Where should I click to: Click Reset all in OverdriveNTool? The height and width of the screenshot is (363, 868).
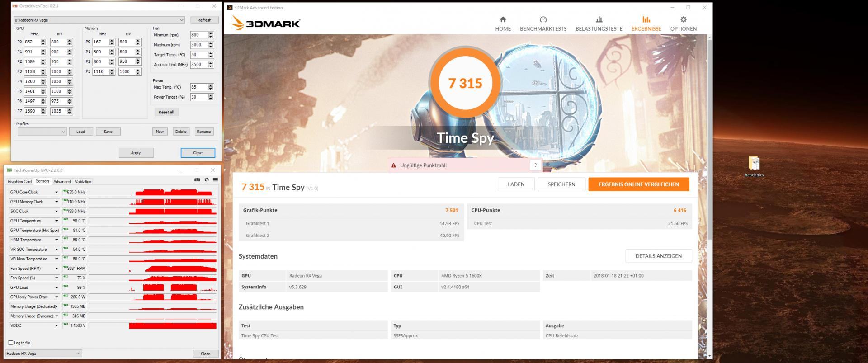pyautogui.click(x=166, y=112)
